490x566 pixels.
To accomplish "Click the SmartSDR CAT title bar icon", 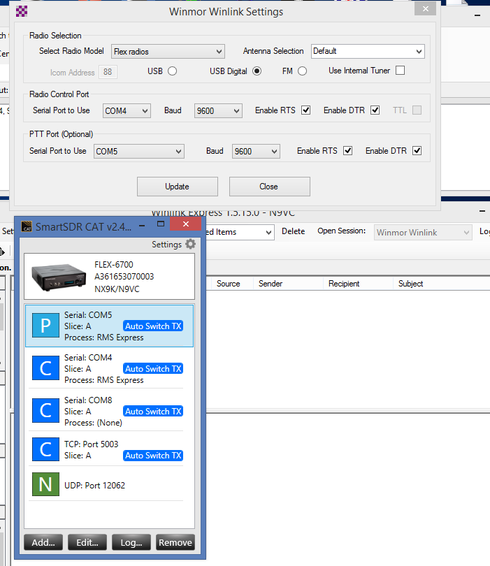I will click(26, 226).
